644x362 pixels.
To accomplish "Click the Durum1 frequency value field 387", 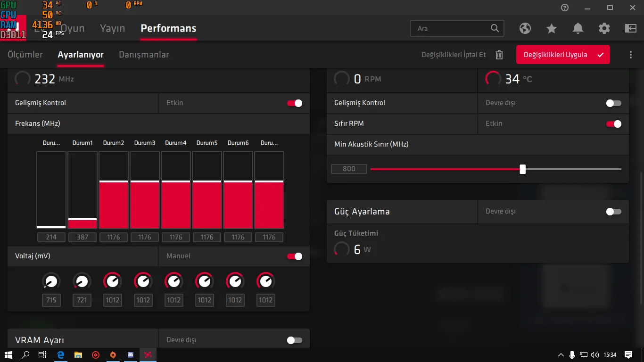I will pos(83,237).
